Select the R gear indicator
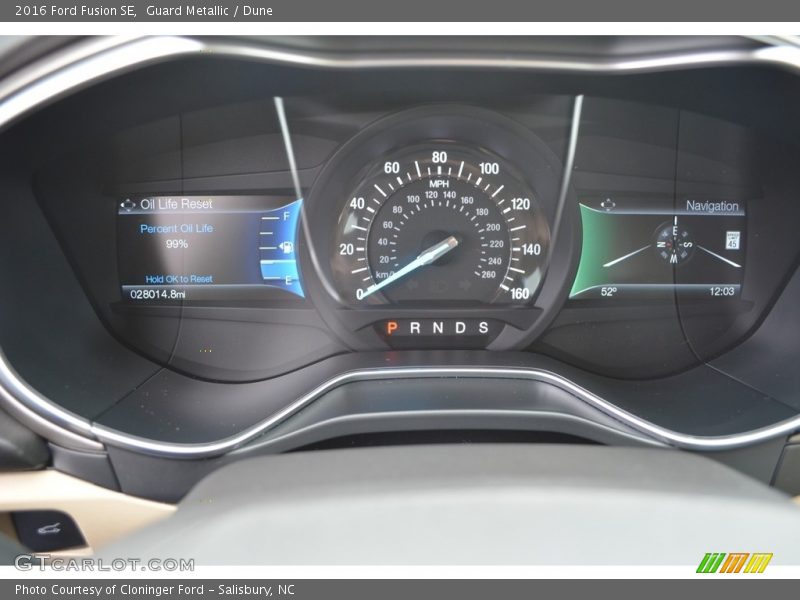Image resolution: width=800 pixels, height=600 pixels. tap(415, 328)
